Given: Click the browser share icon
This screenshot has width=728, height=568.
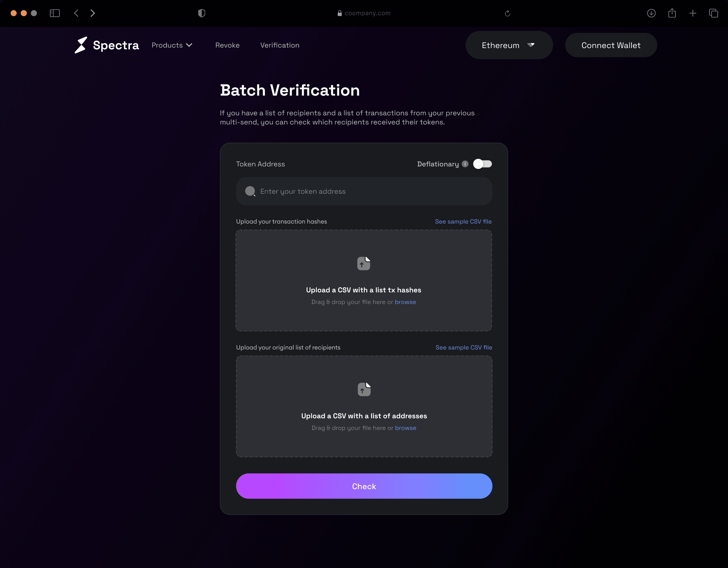Looking at the screenshot, I should pos(672,13).
